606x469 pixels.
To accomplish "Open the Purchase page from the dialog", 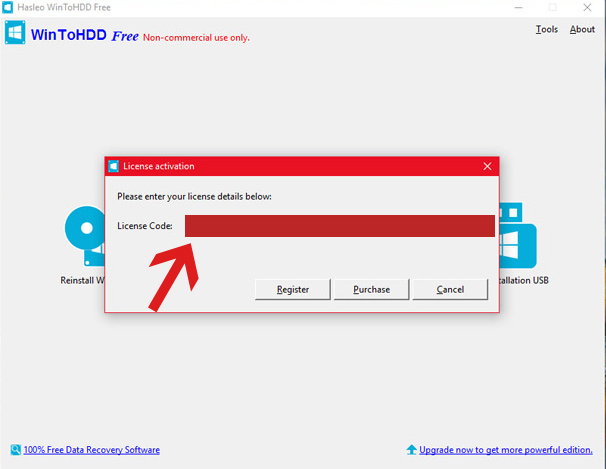I will tap(371, 289).
